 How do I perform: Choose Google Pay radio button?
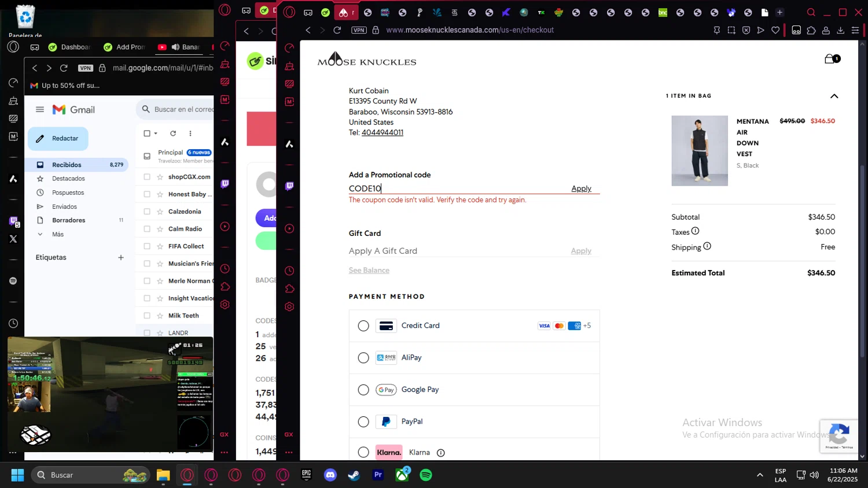pos(363,390)
